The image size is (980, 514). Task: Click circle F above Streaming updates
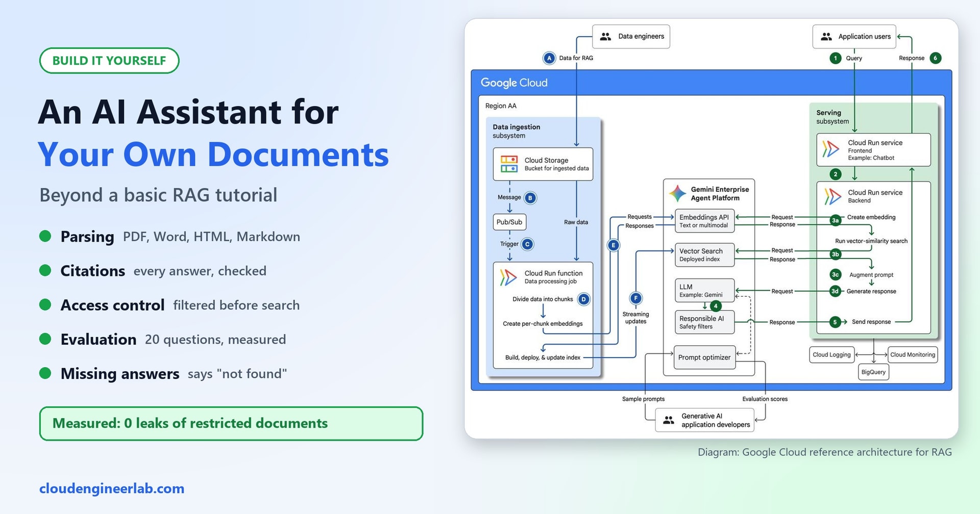(x=636, y=298)
